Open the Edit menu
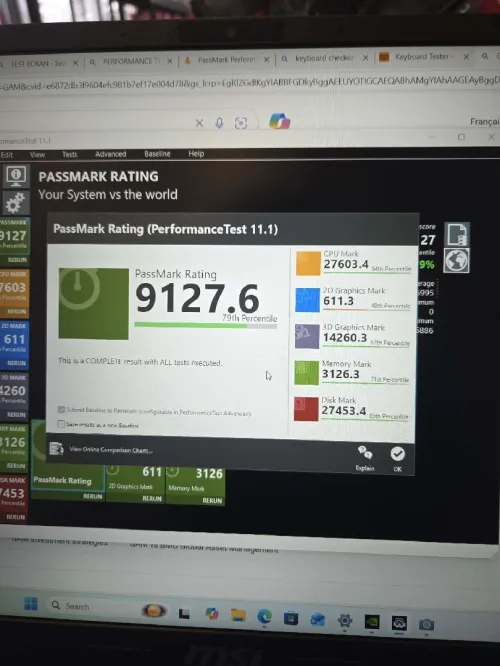 click(x=7, y=155)
